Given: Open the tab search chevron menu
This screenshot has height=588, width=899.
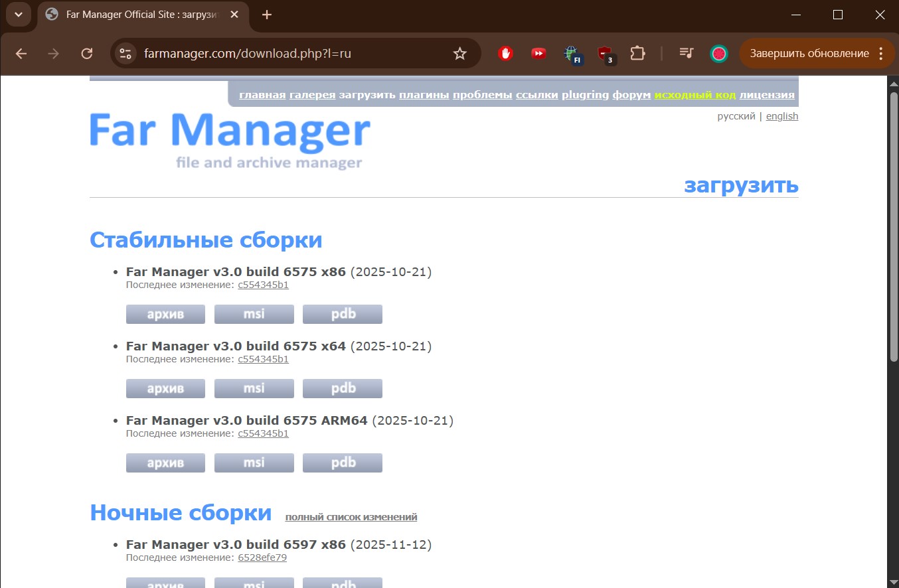Looking at the screenshot, I should [18, 14].
